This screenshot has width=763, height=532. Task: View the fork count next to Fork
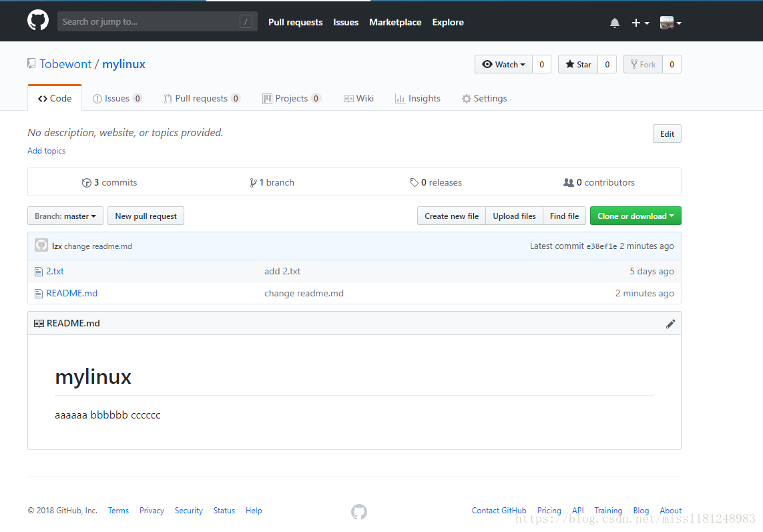tap(672, 64)
